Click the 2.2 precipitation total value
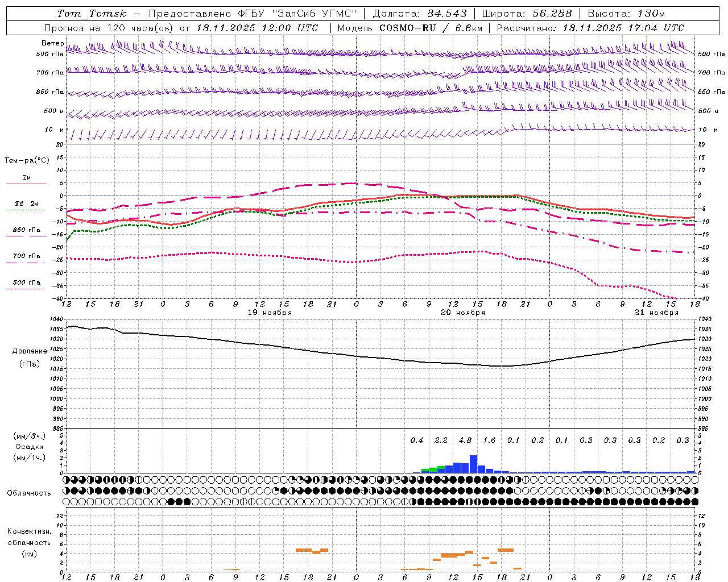This screenshot has width=728, height=582. [441, 440]
